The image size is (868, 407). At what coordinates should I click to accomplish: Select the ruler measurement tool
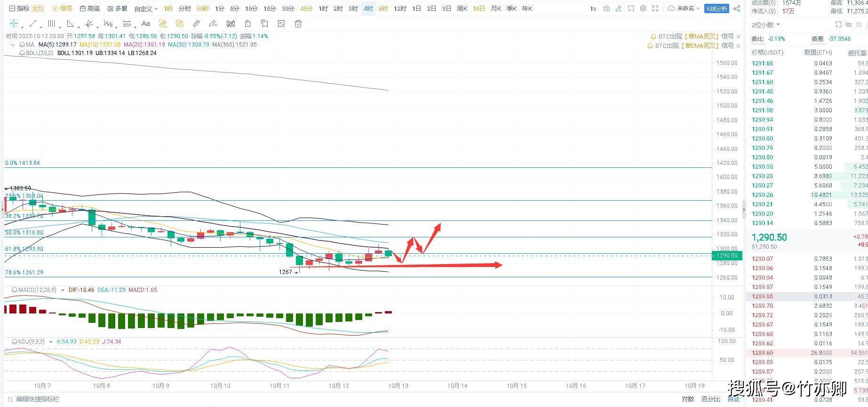(x=197, y=23)
